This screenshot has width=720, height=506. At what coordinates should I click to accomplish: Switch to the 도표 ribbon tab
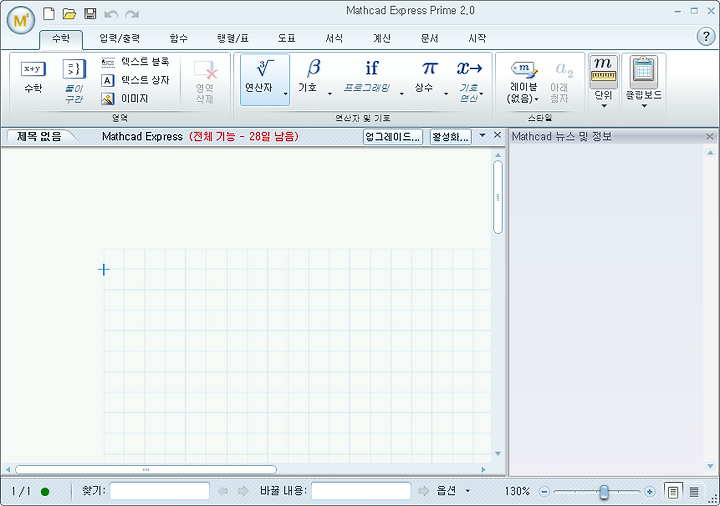(287, 39)
